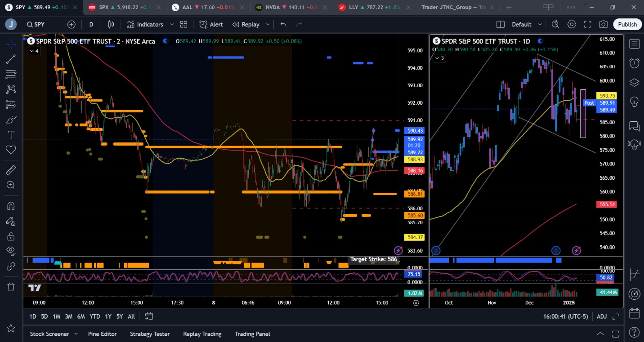
Task: Open a new tab with plus button
Action: coord(509,7)
